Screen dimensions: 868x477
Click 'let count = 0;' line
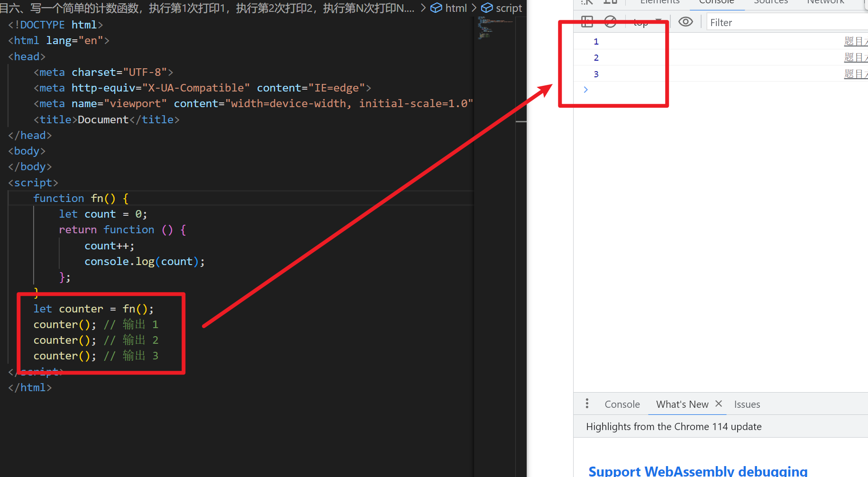click(103, 214)
